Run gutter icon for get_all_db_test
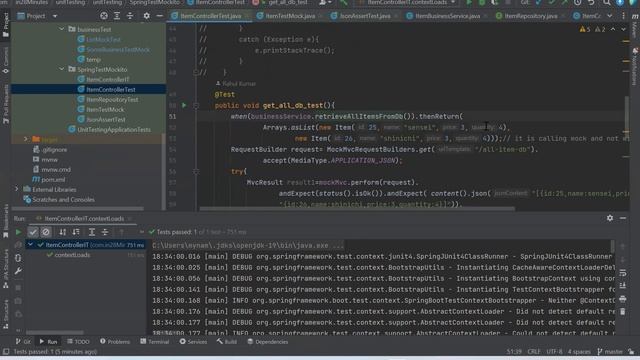The width and height of the screenshot is (640, 360). click(184, 105)
